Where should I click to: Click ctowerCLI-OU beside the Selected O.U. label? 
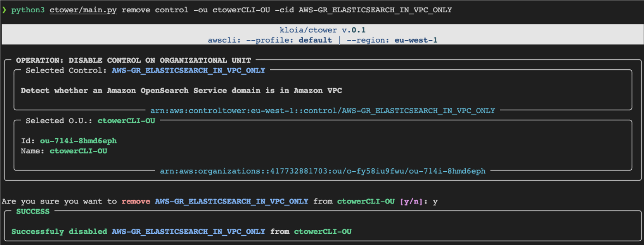[126, 121]
